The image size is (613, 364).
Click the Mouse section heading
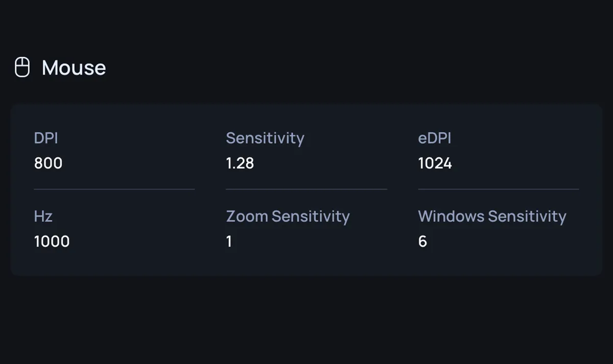click(74, 68)
